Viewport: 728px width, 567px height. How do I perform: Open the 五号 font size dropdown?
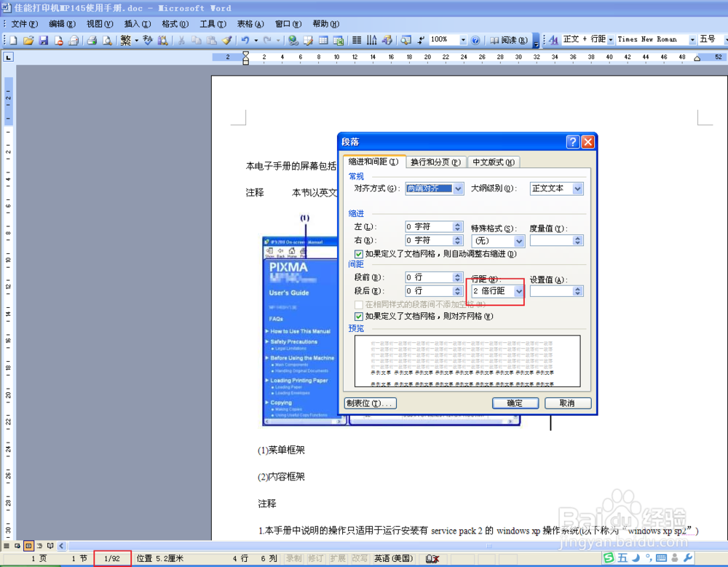pos(726,41)
